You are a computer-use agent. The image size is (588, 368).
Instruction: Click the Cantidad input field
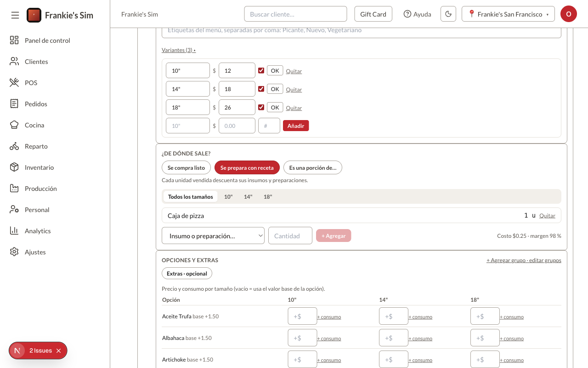click(290, 236)
